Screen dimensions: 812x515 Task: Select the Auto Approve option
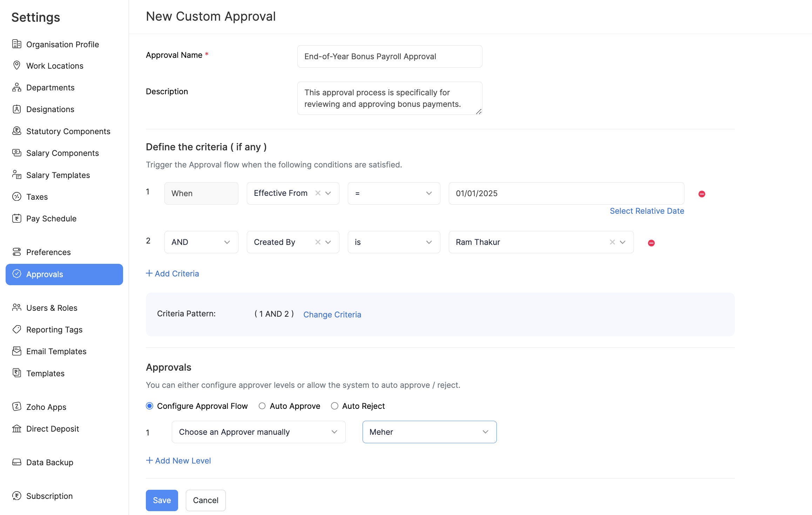[x=262, y=406]
